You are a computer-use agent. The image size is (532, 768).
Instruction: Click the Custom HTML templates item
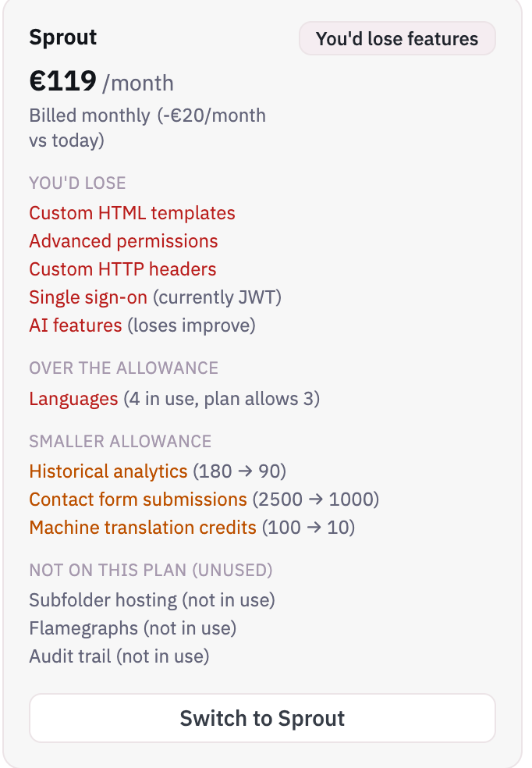[132, 213]
